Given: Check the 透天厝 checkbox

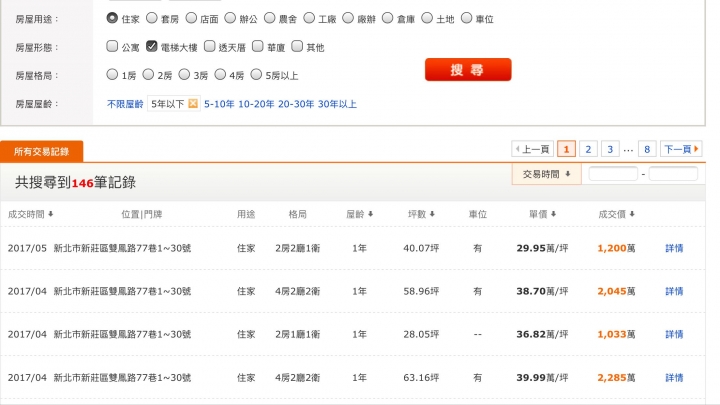Looking at the screenshot, I should [209, 46].
